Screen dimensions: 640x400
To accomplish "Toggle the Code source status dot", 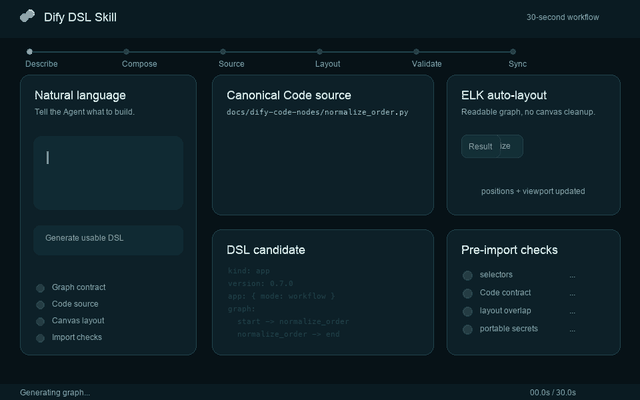I will pyautogui.click(x=40, y=305).
